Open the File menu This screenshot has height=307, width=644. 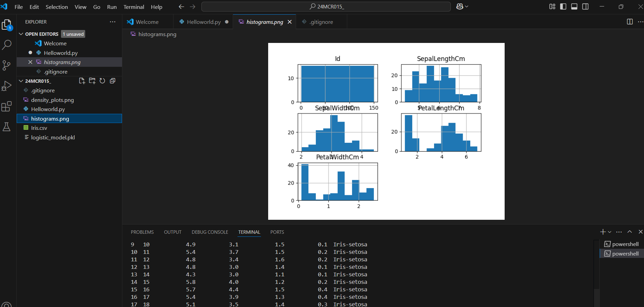(19, 7)
